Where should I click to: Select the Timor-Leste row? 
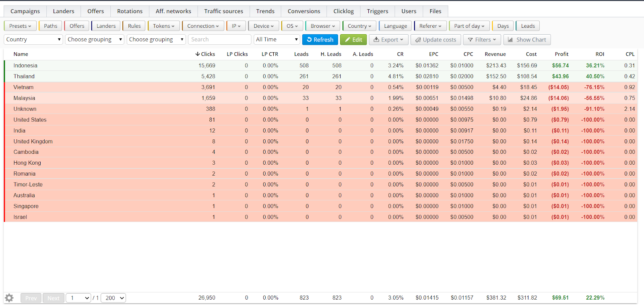click(x=320, y=184)
